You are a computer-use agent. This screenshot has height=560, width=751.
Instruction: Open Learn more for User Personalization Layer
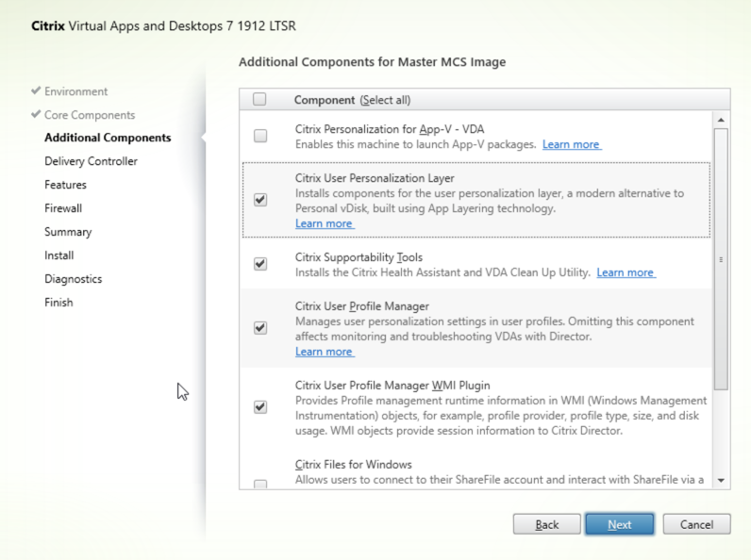[325, 223]
